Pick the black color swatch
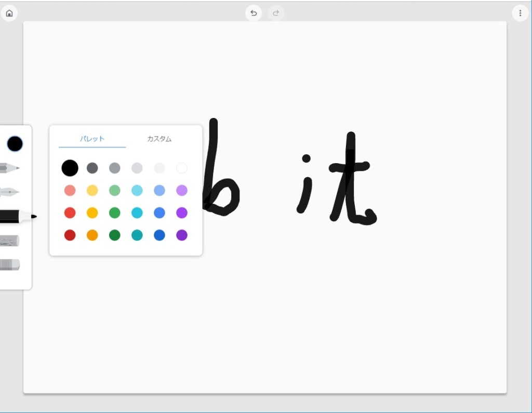 point(70,168)
